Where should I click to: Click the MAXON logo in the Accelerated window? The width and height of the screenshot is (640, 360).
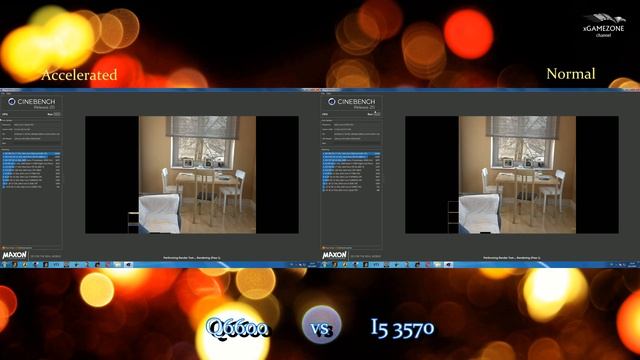pyautogui.click(x=14, y=255)
